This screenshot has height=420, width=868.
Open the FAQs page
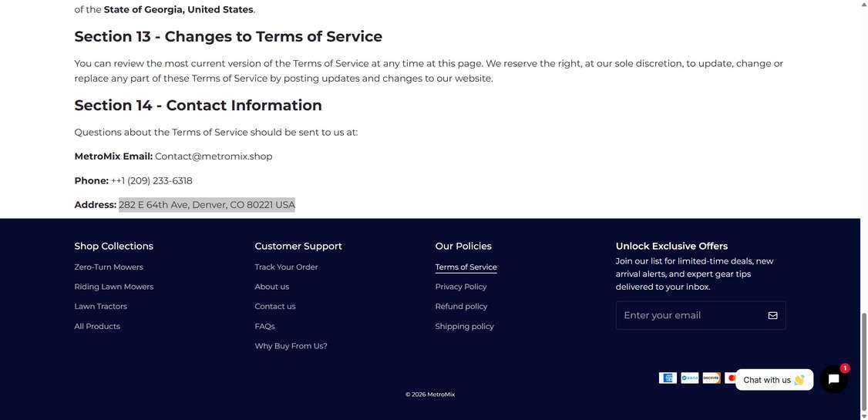coord(264,327)
